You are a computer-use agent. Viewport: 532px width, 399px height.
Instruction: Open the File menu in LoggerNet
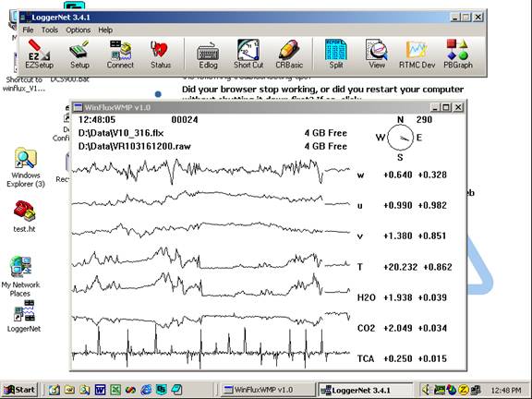coord(28,30)
